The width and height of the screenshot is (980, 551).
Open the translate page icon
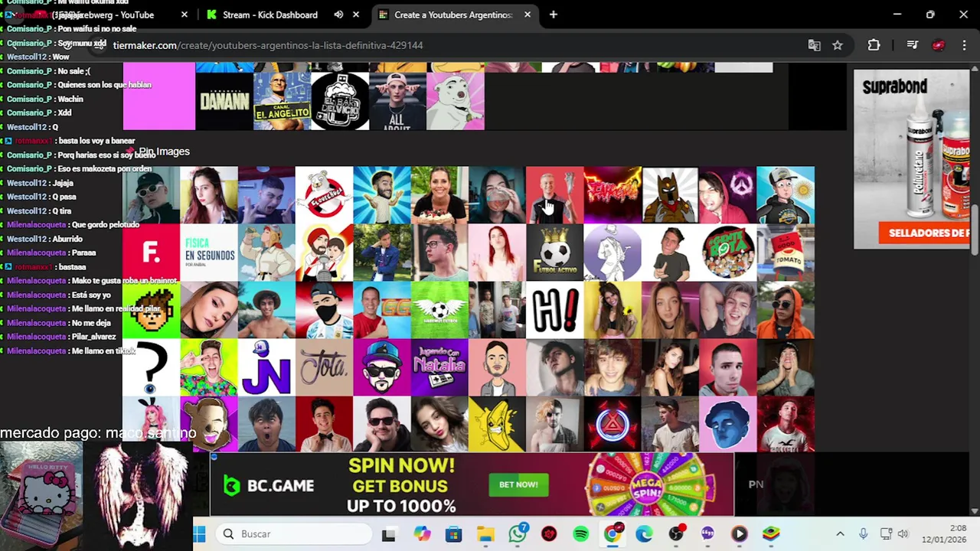814,45
